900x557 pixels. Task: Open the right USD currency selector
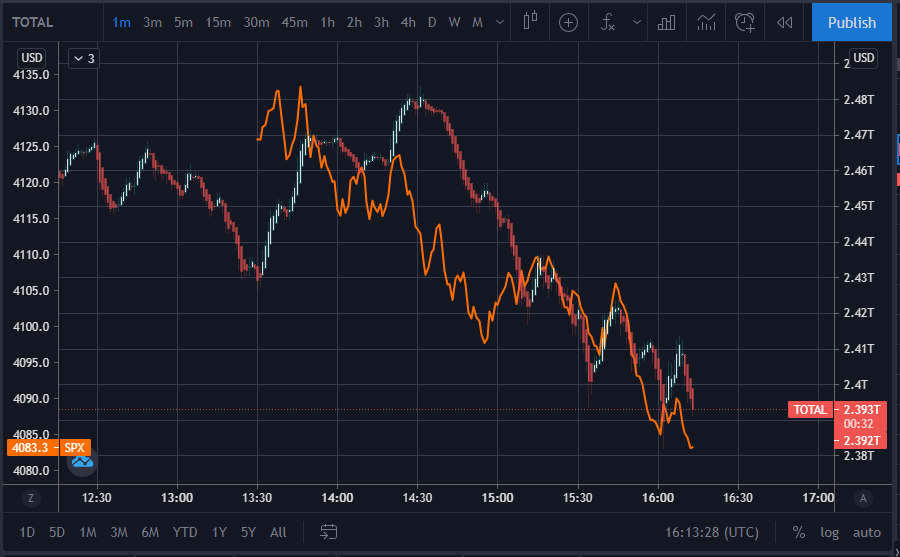pos(863,58)
